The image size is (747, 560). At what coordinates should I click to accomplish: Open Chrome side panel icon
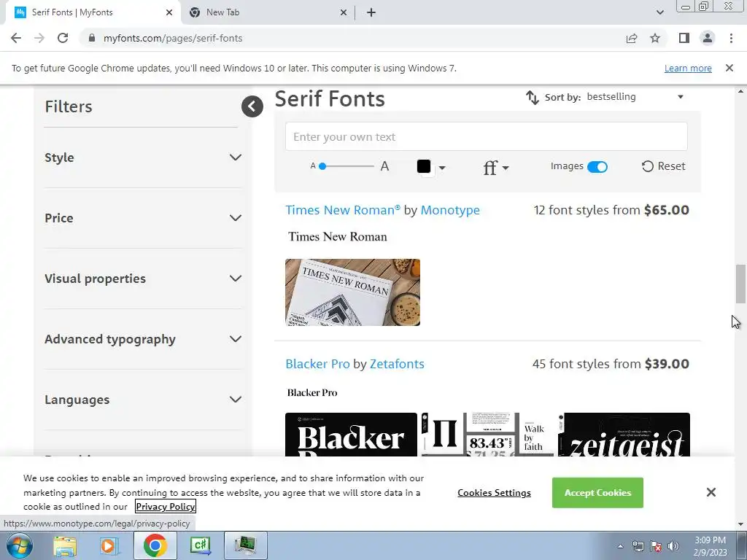click(684, 38)
